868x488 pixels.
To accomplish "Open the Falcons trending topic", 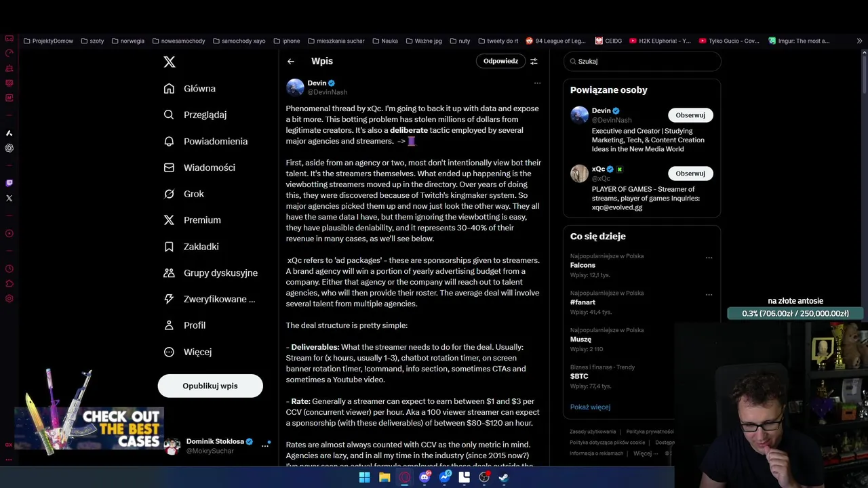I will (583, 266).
